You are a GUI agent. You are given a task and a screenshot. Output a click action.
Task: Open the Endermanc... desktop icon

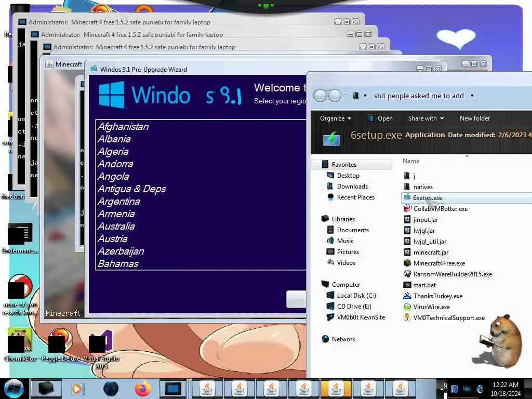click(x=20, y=237)
